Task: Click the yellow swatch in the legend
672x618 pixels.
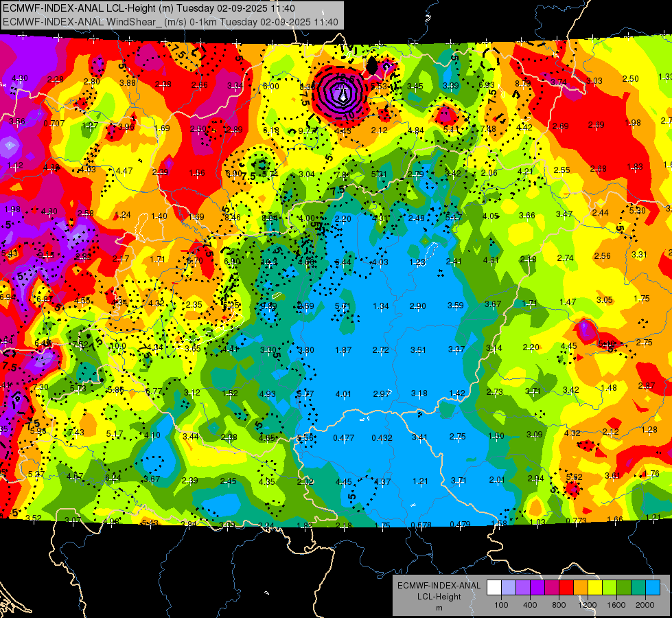Action: click(595, 588)
